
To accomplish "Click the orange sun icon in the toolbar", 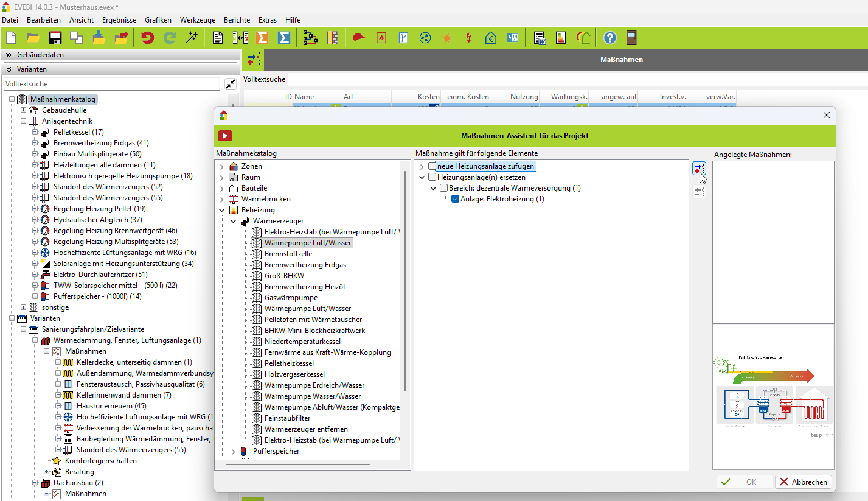I will (447, 38).
